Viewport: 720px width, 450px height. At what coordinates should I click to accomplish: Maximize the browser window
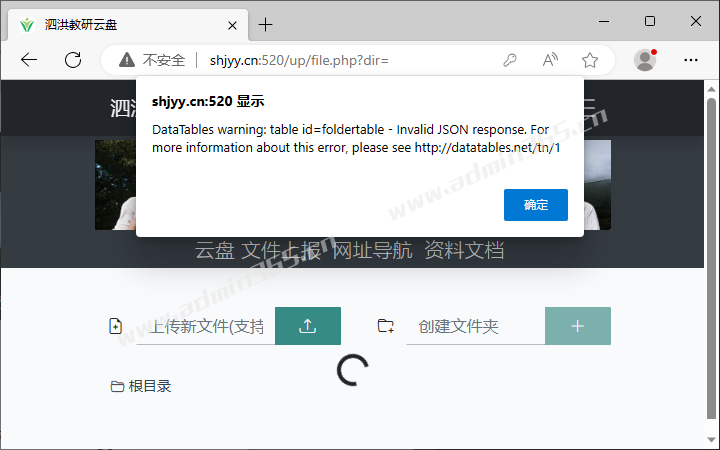pos(650,21)
